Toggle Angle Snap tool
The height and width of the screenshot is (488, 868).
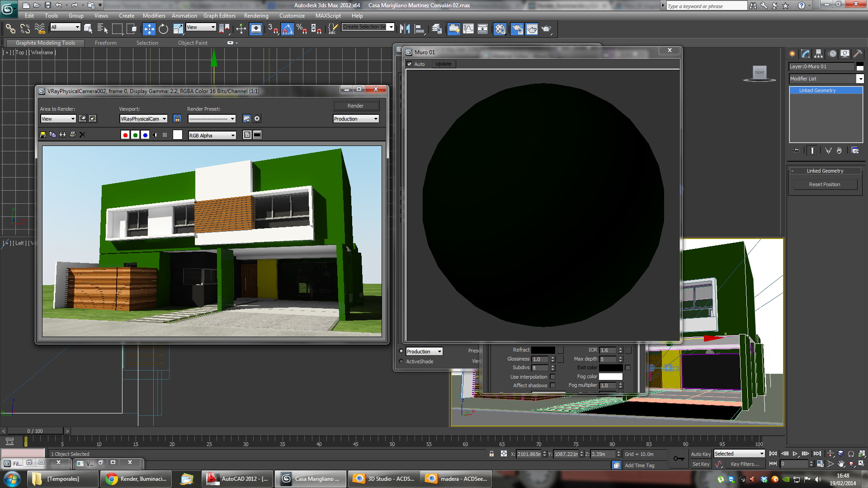tap(288, 29)
